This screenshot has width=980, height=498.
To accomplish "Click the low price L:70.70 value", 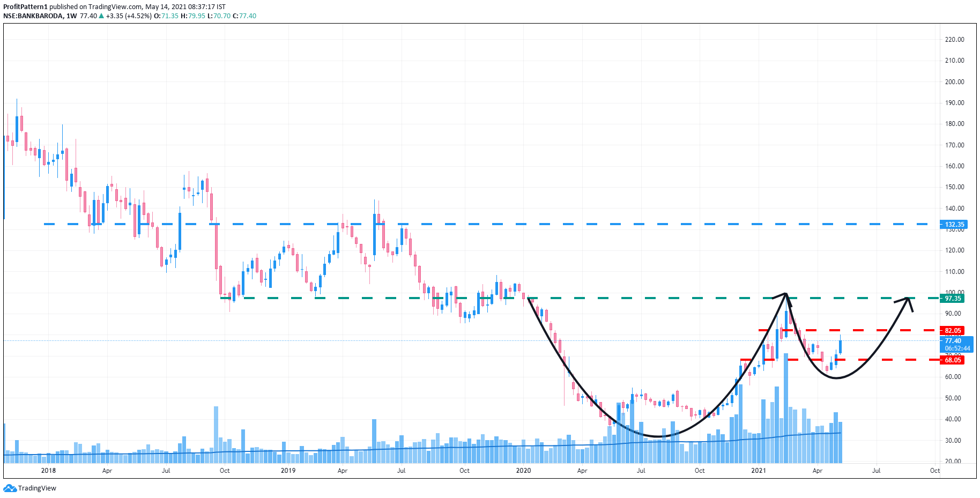I will click(x=219, y=16).
